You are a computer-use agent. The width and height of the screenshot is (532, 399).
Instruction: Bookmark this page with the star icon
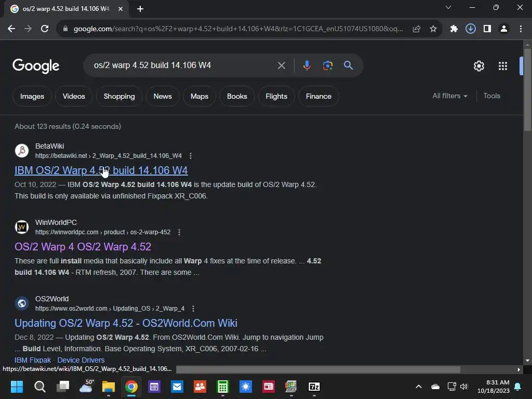(x=433, y=29)
